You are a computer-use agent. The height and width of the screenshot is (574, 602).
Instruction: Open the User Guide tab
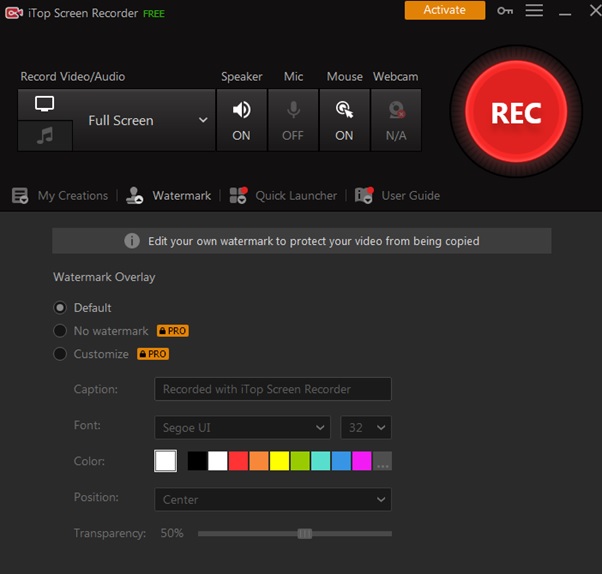(x=397, y=195)
